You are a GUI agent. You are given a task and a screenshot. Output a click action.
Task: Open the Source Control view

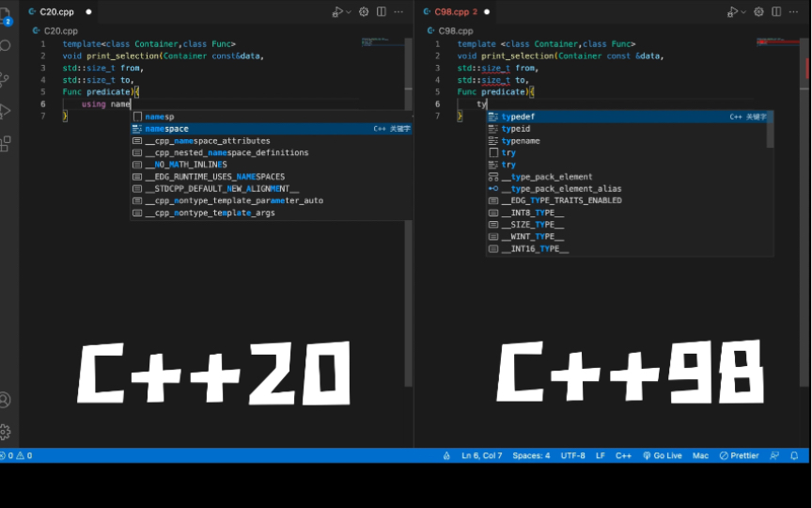(6, 79)
